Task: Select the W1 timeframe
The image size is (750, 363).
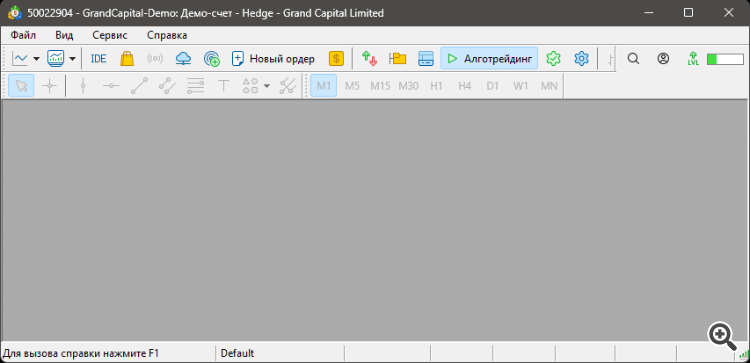Action: (x=521, y=86)
